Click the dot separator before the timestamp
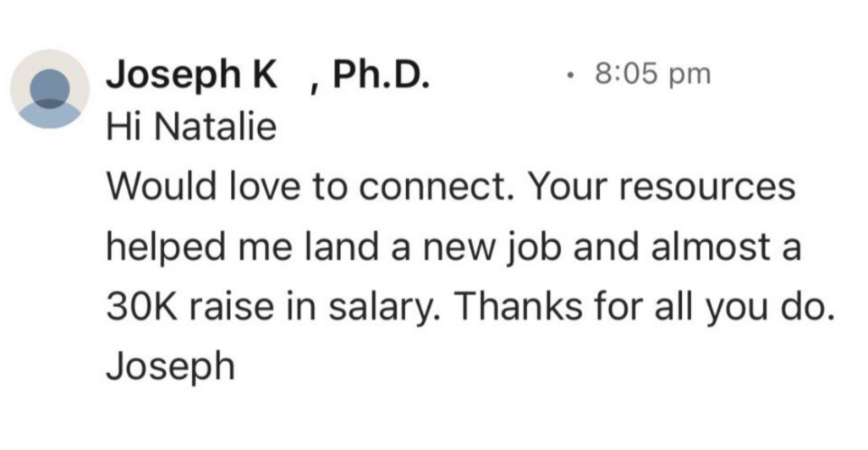 pos(572,75)
